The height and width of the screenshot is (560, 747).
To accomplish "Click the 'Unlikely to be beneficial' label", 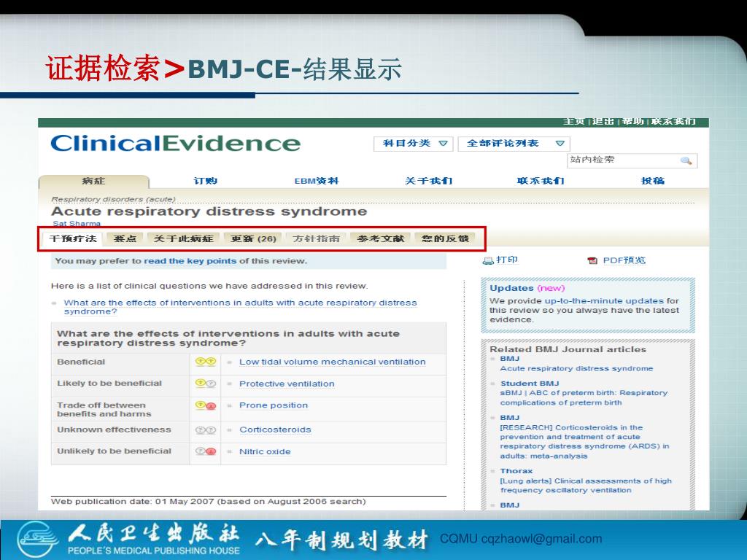I will click(x=114, y=451).
